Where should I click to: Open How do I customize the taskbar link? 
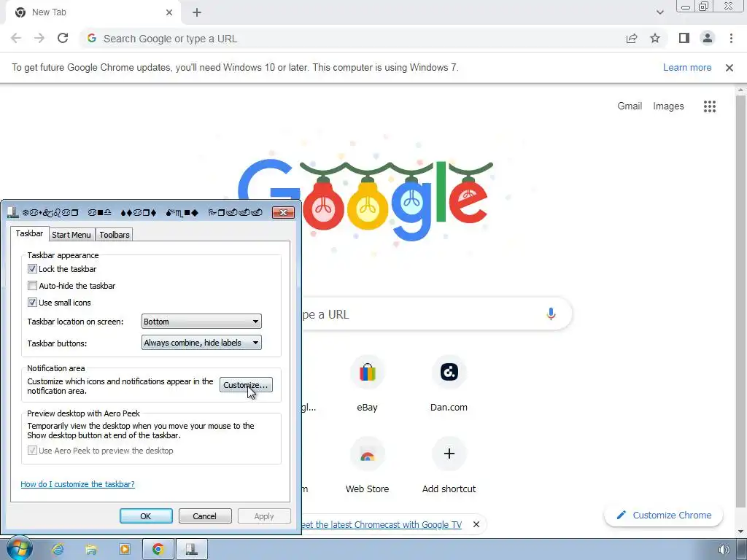point(77,484)
